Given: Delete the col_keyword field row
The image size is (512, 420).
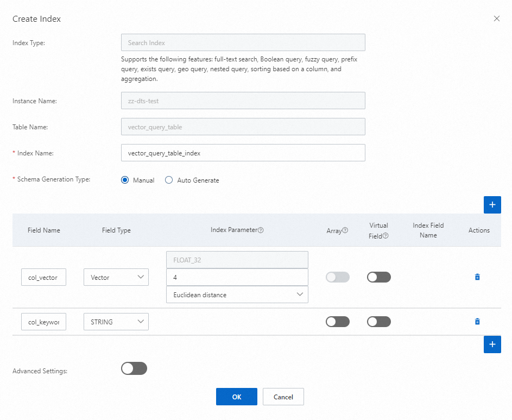Looking at the screenshot, I should (477, 322).
